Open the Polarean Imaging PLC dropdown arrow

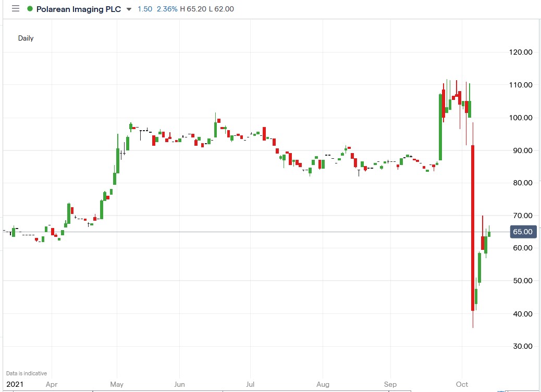(x=128, y=9)
